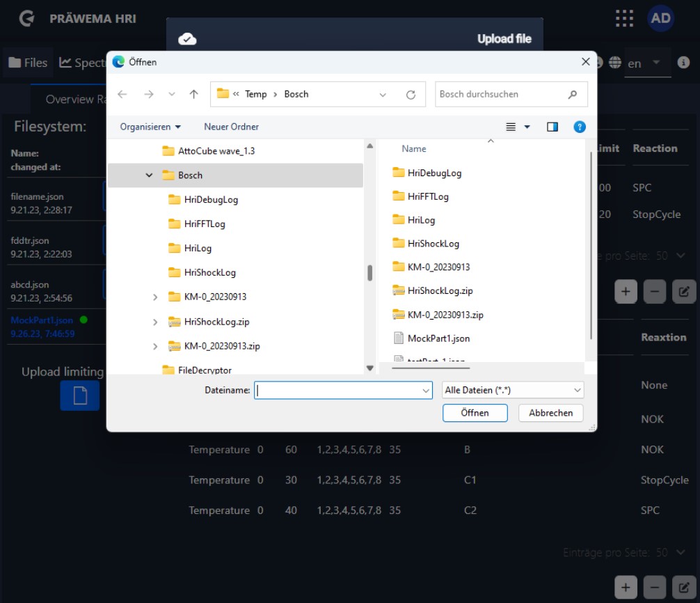700x603 pixels.
Task: Open the Dateiname history dropdown arrow
Action: click(x=426, y=391)
